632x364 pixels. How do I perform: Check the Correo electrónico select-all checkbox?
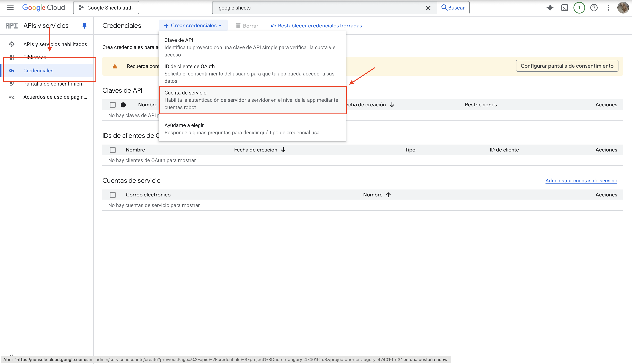113,195
